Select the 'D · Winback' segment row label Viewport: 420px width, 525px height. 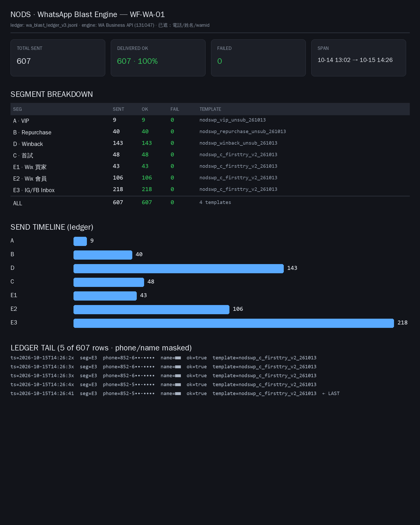28,144
